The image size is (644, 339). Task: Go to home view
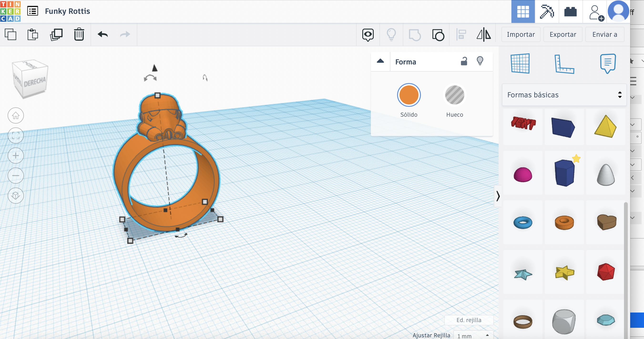16,116
